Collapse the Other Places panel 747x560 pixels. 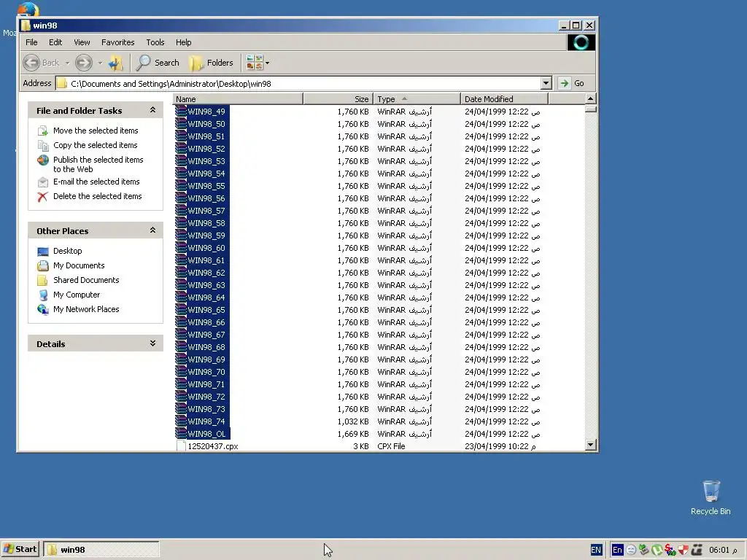pos(152,230)
